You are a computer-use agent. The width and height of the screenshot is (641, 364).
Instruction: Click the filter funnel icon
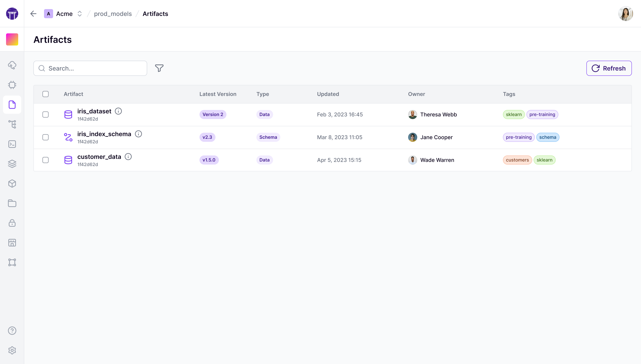tap(159, 68)
